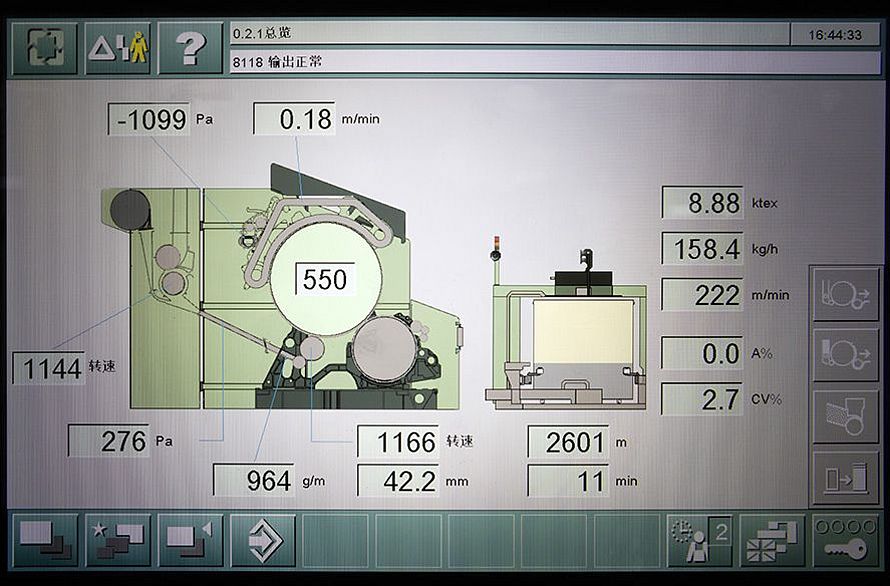The image size is (890, 586).
Task: Open help with the question mark icon
Action: click(190, 48)
